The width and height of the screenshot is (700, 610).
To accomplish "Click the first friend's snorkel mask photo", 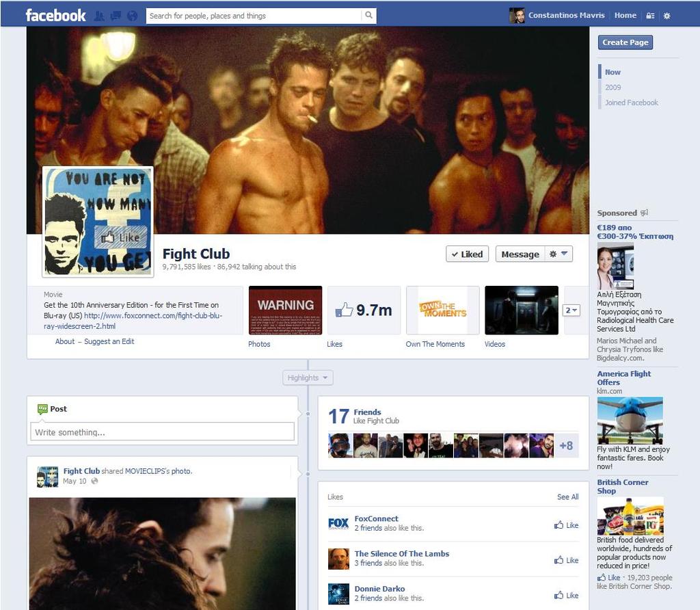I will (x=340, y=445).
